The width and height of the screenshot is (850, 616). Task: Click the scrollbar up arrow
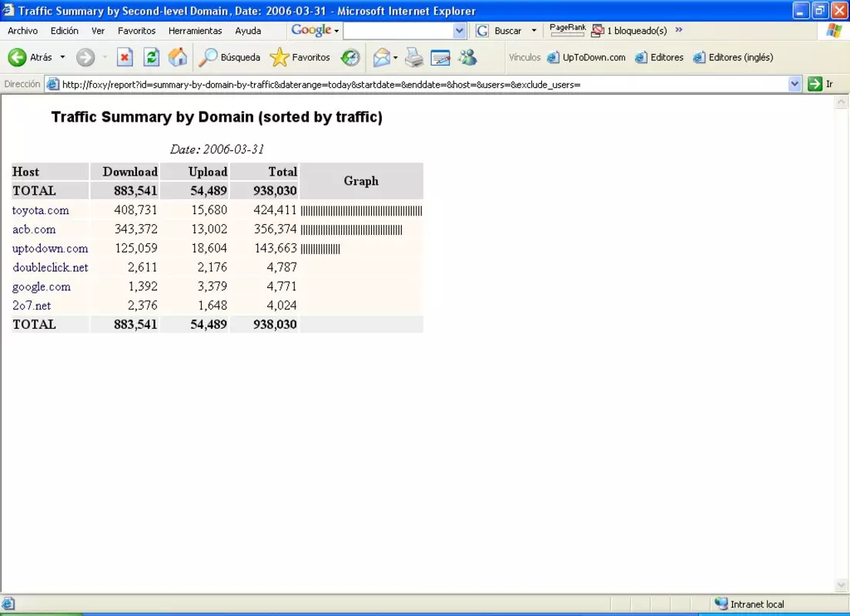coord(842,102)
